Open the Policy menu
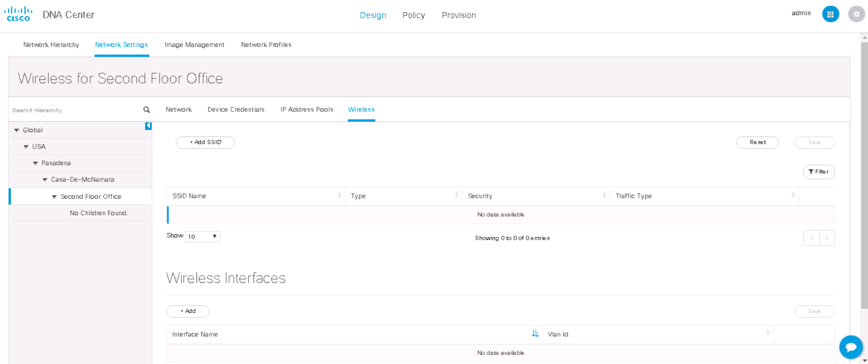This screenshot has width=868, height=364. pos(414,15)
